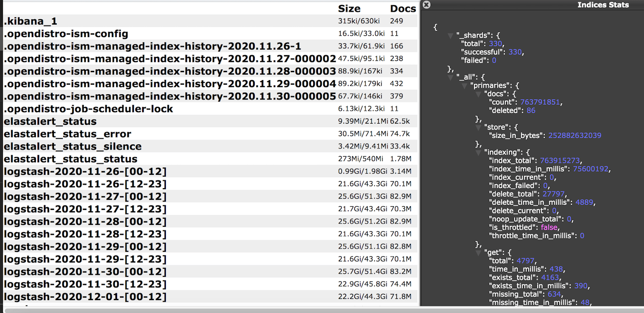Collapse the "store" JSON node
The image size is (644, 313).
click(x=479, y=128)
